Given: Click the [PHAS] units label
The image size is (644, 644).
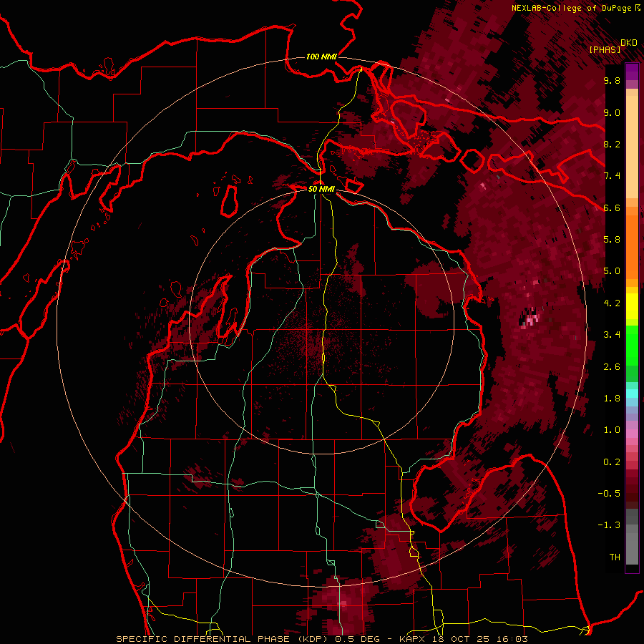Looking at the screenshot, I should click(605, 49).
